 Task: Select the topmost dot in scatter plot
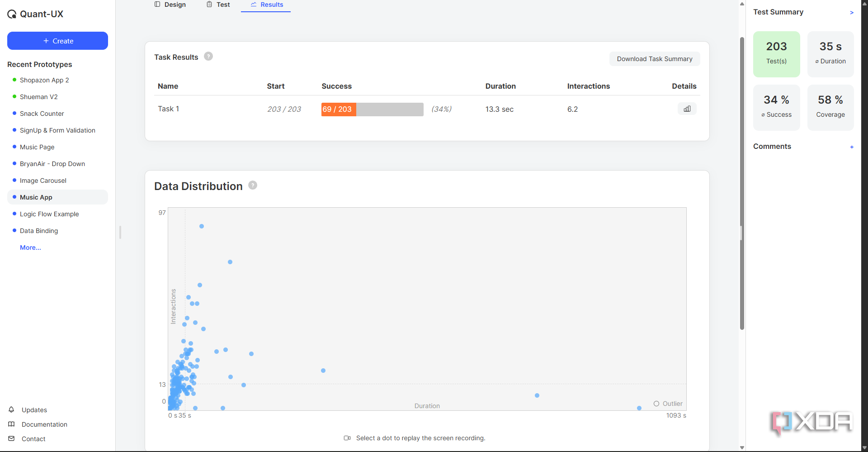(202, 226)
